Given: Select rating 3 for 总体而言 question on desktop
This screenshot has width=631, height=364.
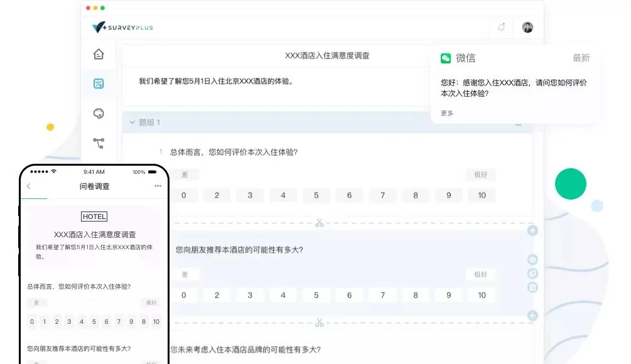Looking at the screenshot, I should 250,195.
